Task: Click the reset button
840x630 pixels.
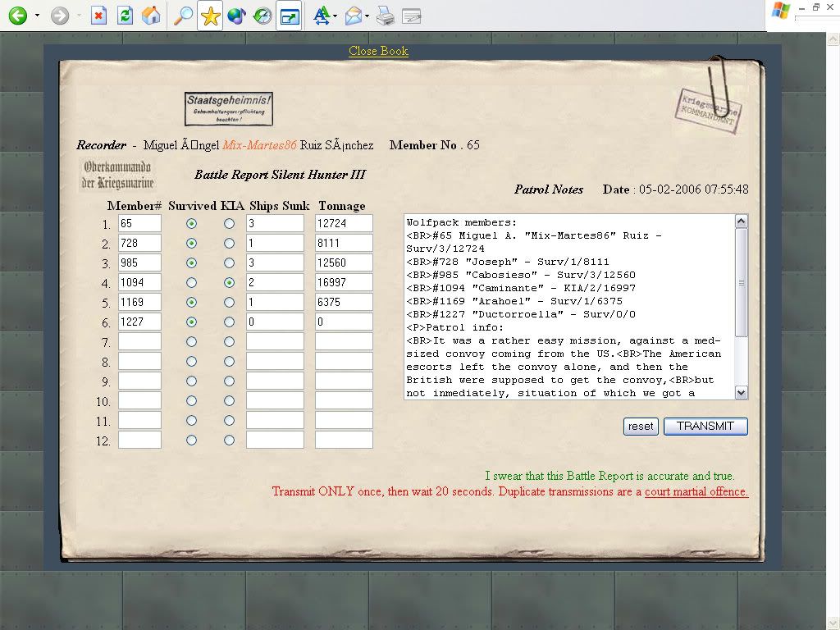Action: [641, 427]
